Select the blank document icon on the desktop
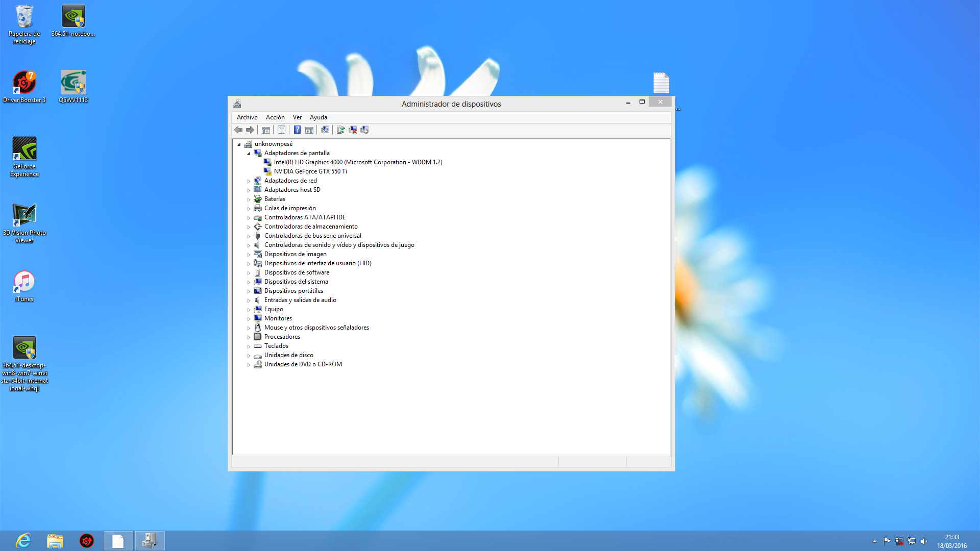 coord(661,83)
